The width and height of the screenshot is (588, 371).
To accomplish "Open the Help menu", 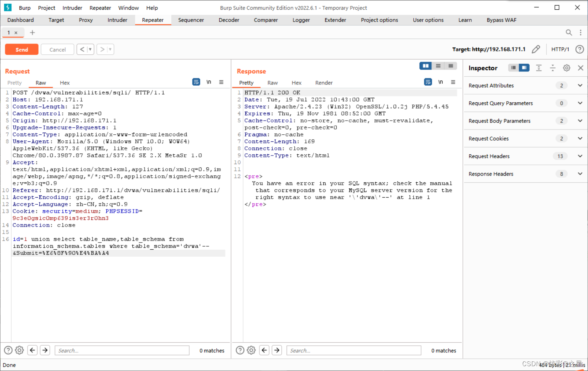I will [152, 8].
